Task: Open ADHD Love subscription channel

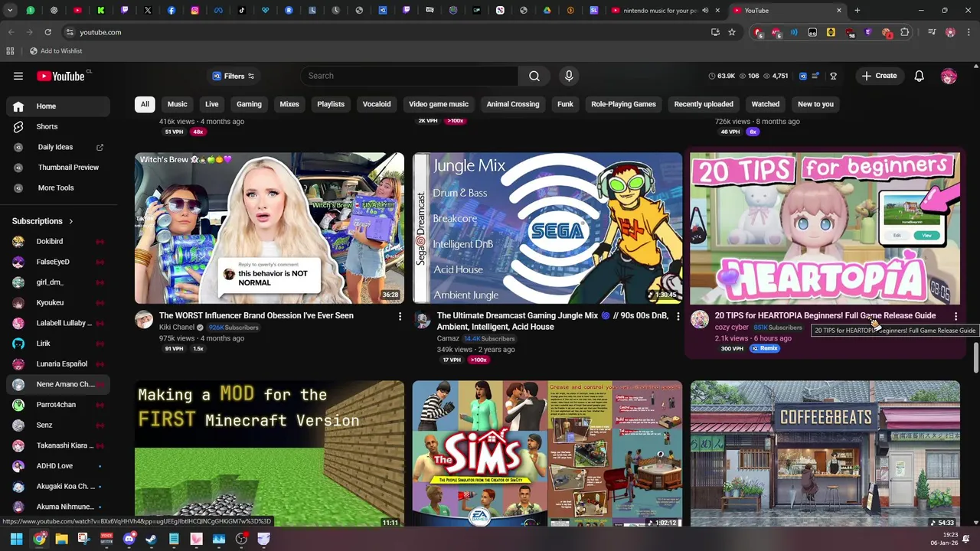Action: (58, 466)
